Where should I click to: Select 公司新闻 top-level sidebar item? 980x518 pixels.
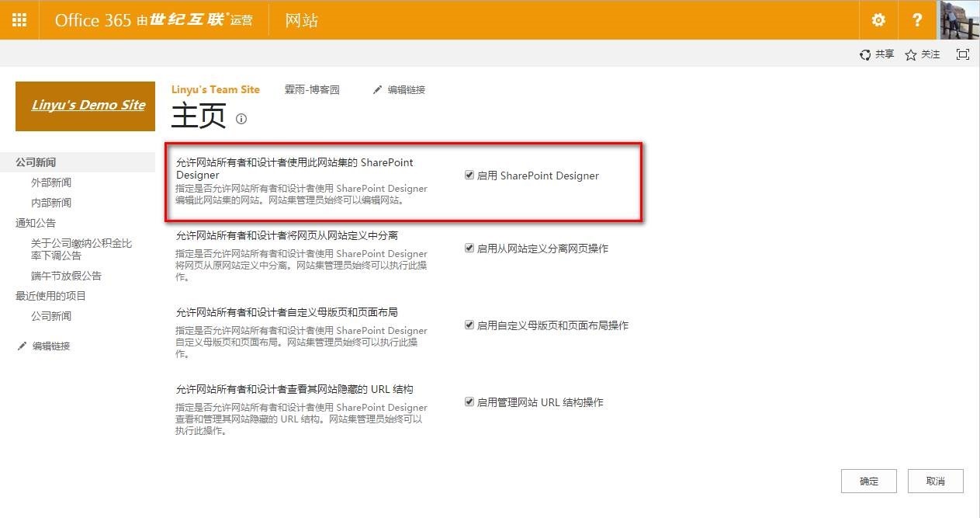pos(36,162)
